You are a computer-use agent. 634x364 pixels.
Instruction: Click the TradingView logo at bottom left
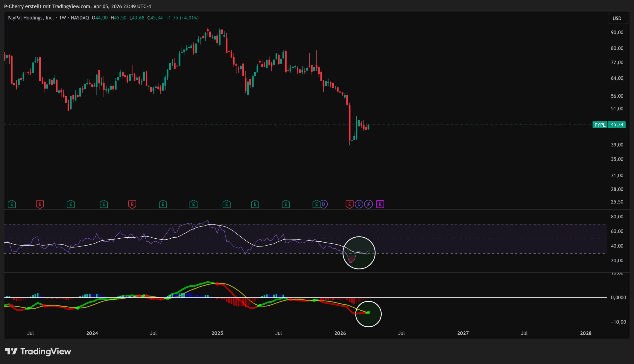coord(38,351)
